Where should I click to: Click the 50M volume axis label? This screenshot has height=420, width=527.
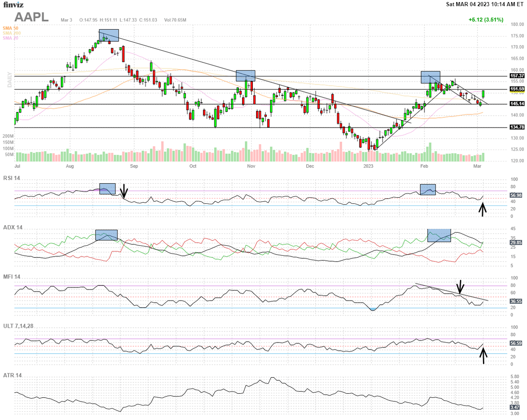tap(9, 155)
